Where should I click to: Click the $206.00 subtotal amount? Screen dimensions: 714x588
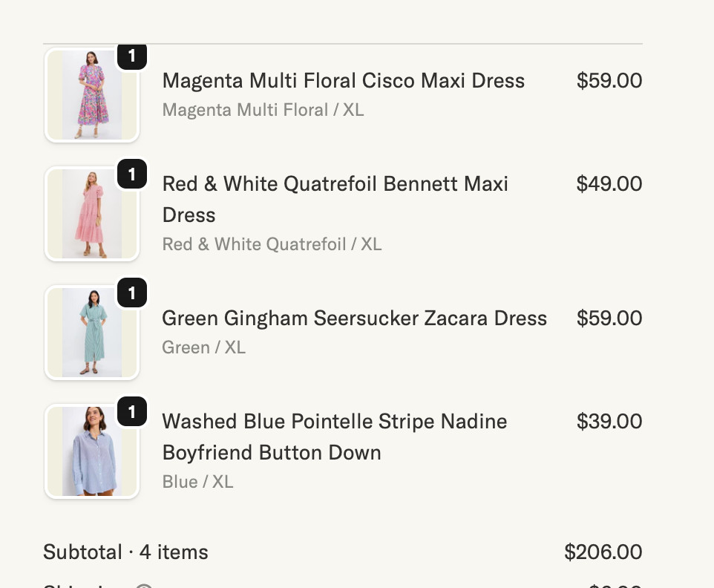point(603,552)
